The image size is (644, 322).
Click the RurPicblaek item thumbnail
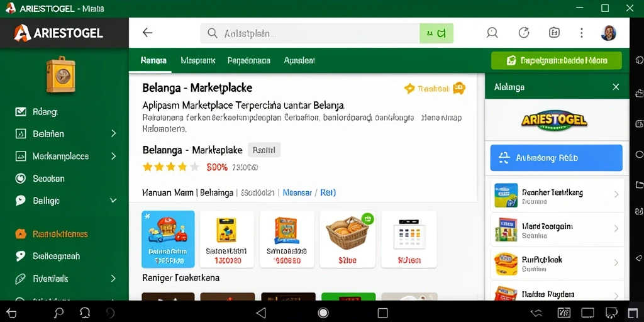click(506, 264)
